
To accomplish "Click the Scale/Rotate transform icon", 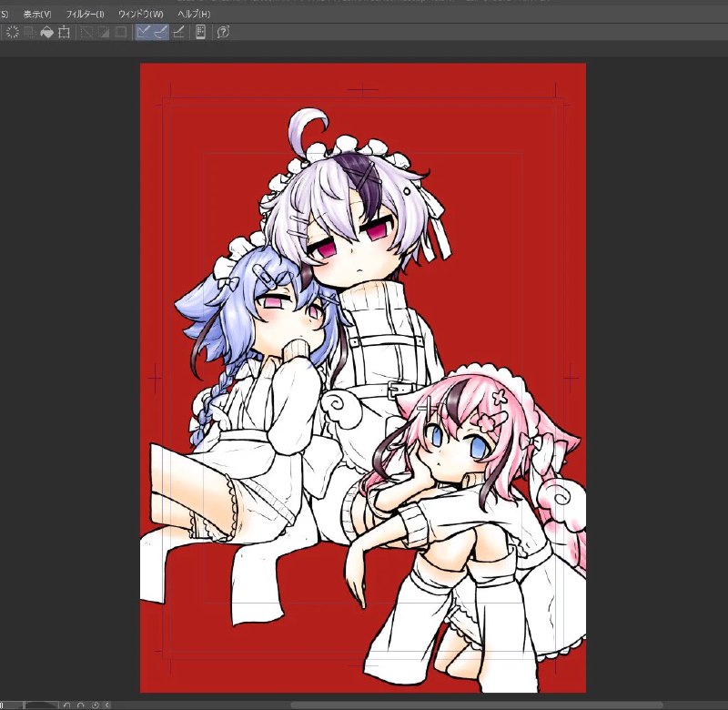I will 64,32.
